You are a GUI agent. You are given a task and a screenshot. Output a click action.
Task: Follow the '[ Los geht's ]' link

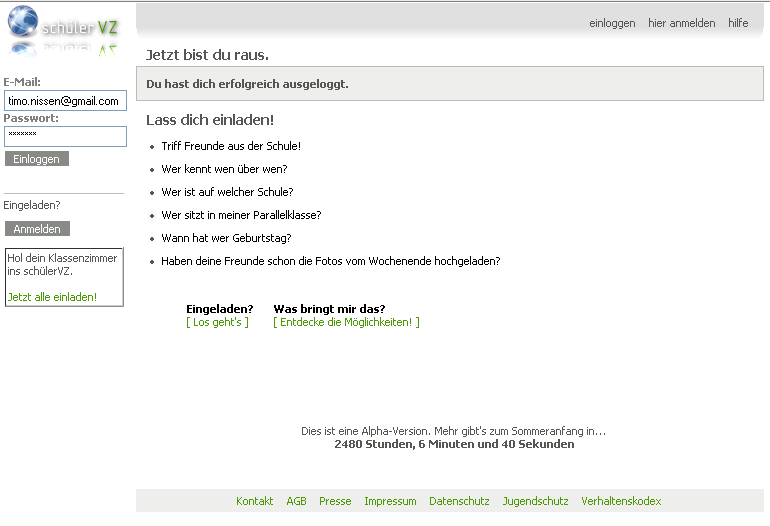tap(218, 322)
